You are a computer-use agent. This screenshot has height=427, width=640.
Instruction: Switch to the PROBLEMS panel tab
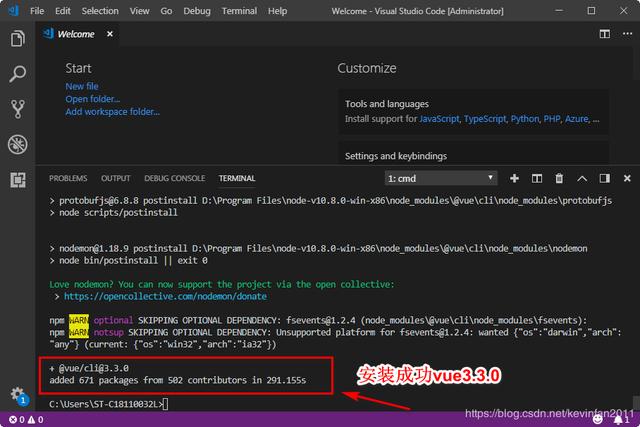[68, 178]
